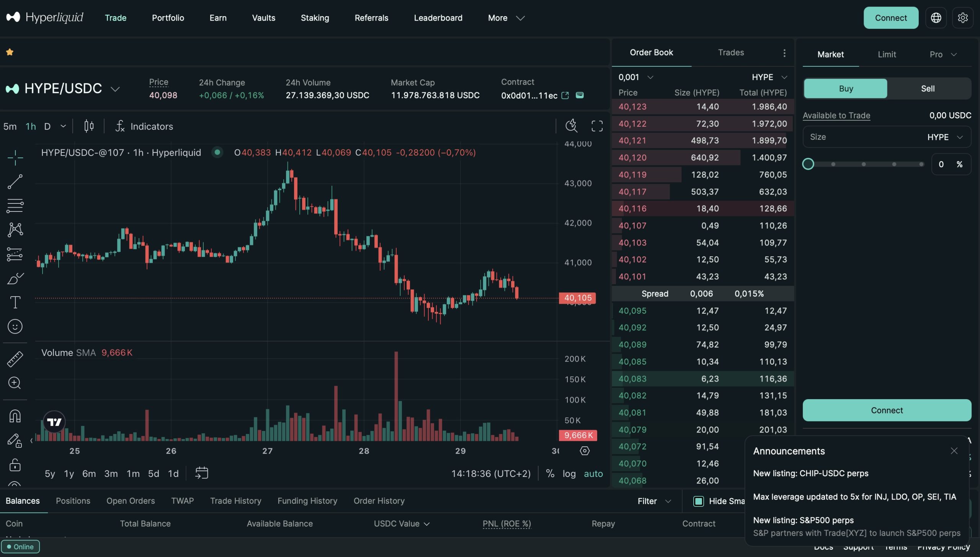Image resolution: width=980 pixels, height=557 pixels.
Task: Click the favorite star icon
Action: [x=10, y=52]
